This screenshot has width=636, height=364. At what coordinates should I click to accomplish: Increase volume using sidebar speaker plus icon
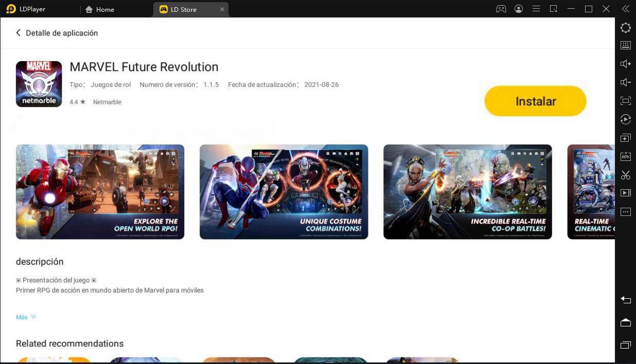[626, 64]
